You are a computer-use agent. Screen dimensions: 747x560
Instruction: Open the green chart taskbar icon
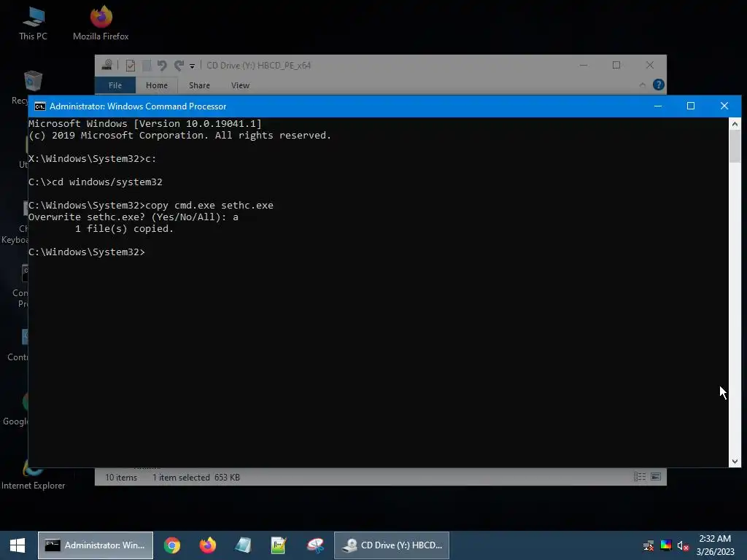click(x=279, y=545)
